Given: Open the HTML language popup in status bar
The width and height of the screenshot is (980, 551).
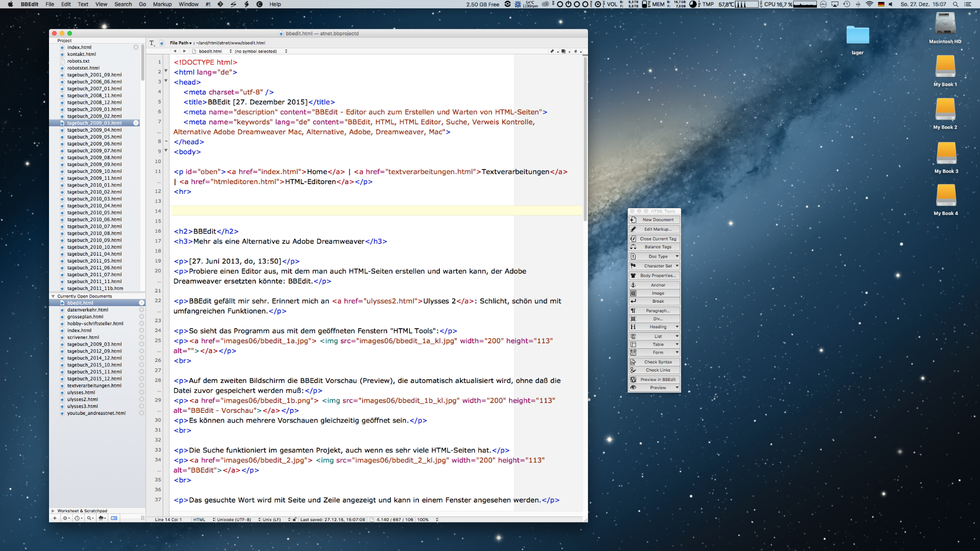Looking at the screenshot, I should pyautogui.click(x=203, y=520).
